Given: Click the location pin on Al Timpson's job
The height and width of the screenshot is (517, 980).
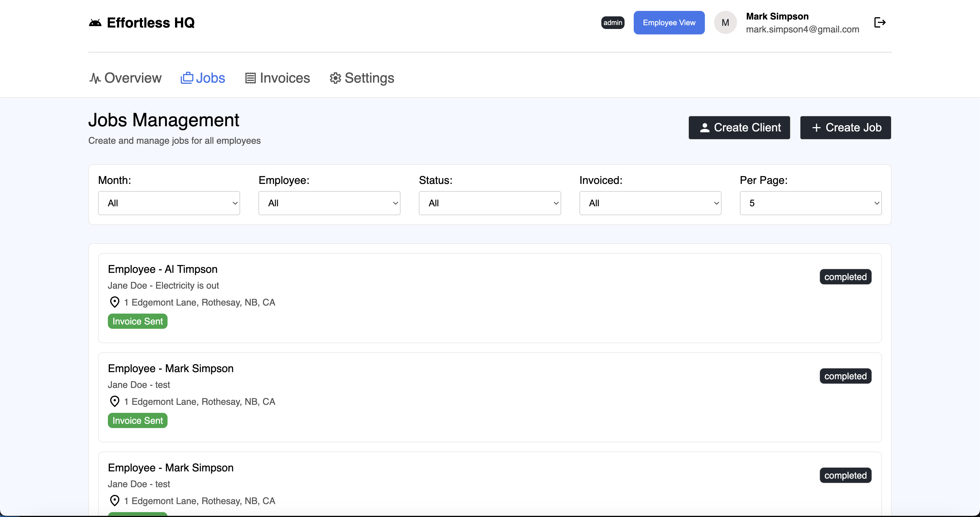Looking at the screenshot, I should pos(114,302).
